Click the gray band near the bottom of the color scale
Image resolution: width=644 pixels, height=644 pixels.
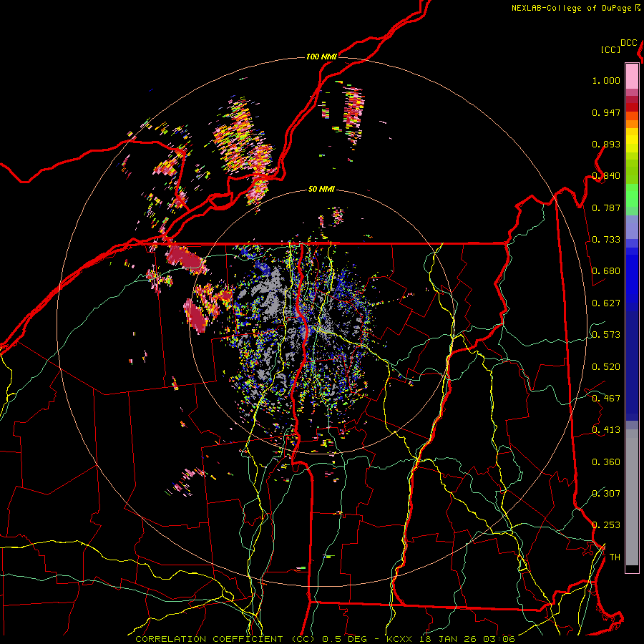pos(632,497)
